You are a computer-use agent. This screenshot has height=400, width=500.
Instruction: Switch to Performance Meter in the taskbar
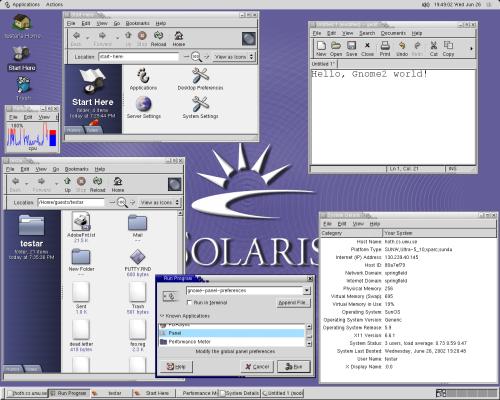pos(197,393)
